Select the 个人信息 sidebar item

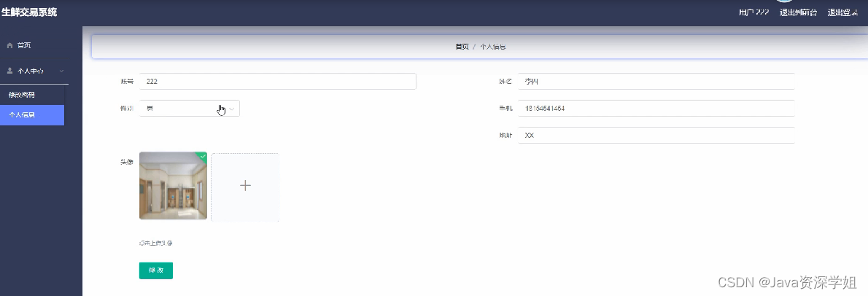coord(32,115)
